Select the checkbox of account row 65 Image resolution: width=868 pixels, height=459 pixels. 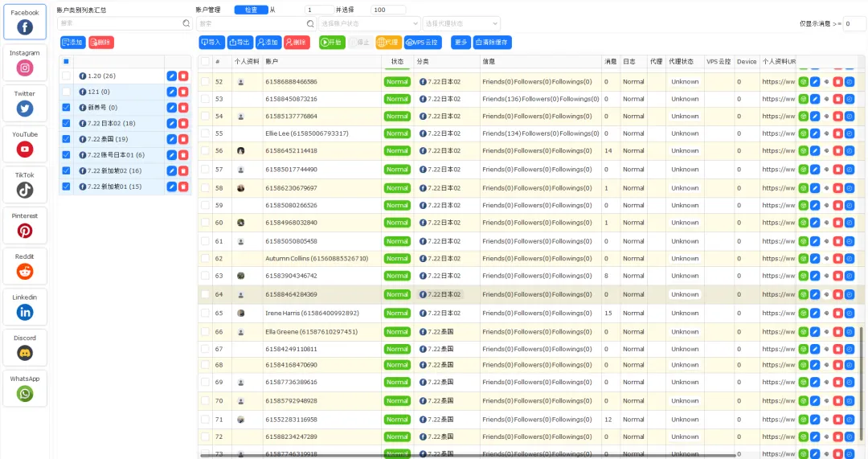[x=206, y=313]
